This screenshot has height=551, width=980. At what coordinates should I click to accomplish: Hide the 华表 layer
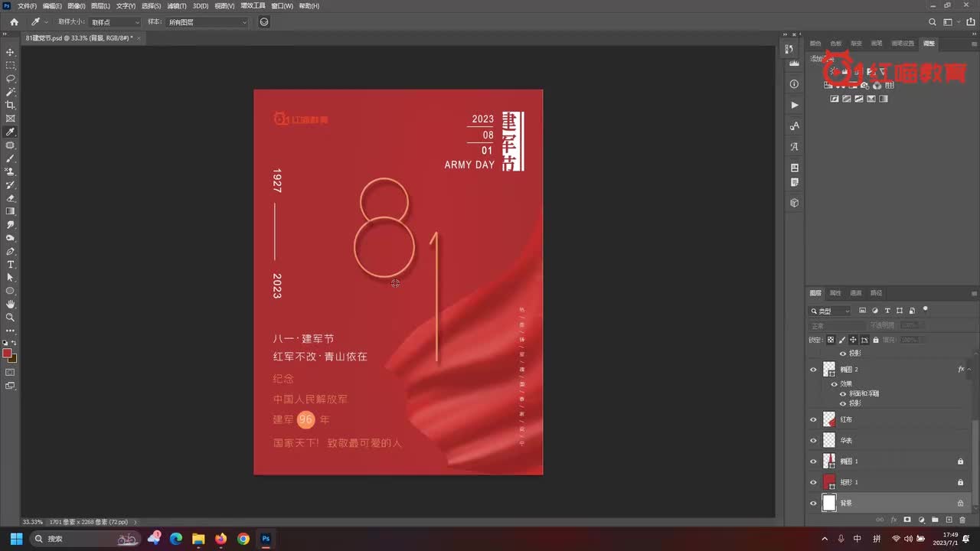point(813,440)
